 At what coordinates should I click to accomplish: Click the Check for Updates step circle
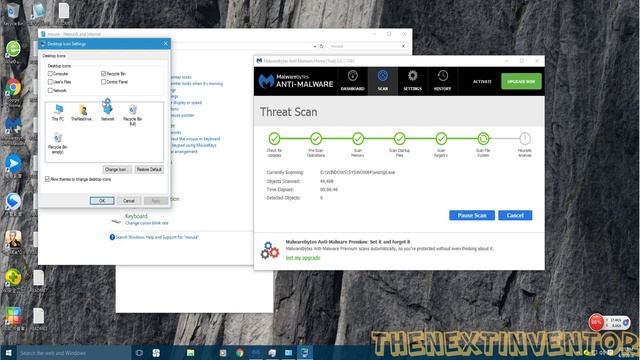tap(274, 139)
